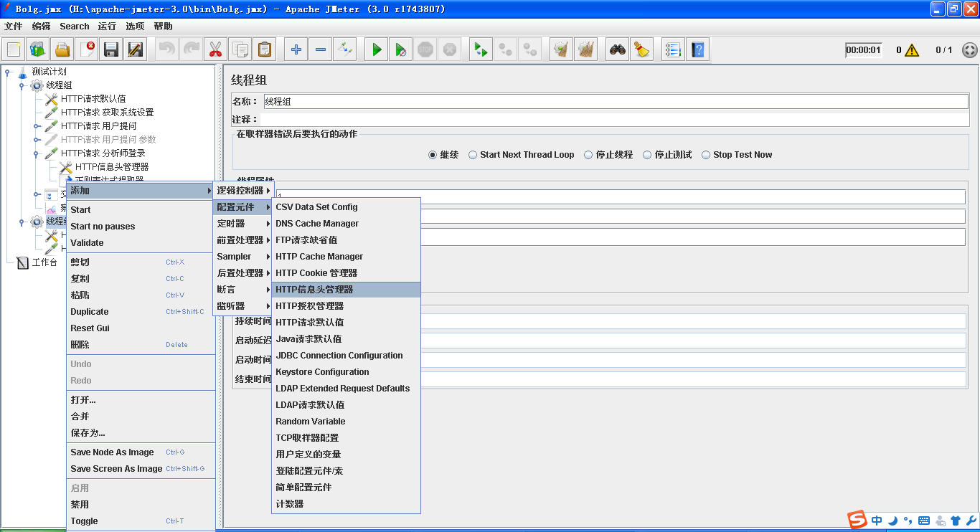Select the 停止测试 radio button
980x532 pixels.
coord(647,155)
